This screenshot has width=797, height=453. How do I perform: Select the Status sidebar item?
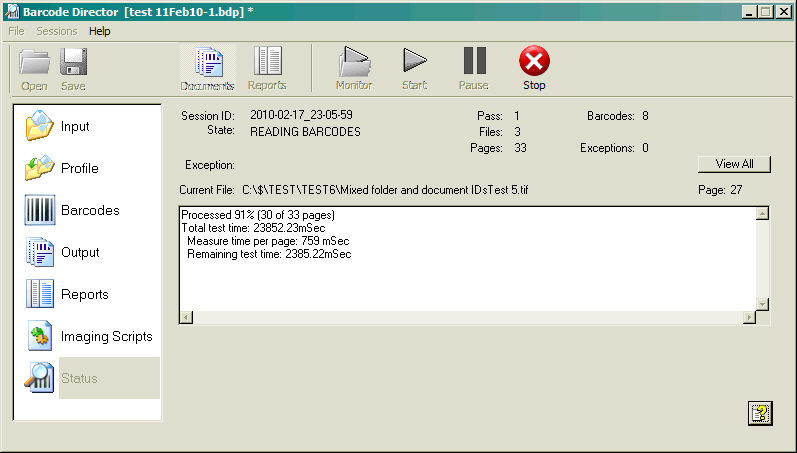coord(79,379)
